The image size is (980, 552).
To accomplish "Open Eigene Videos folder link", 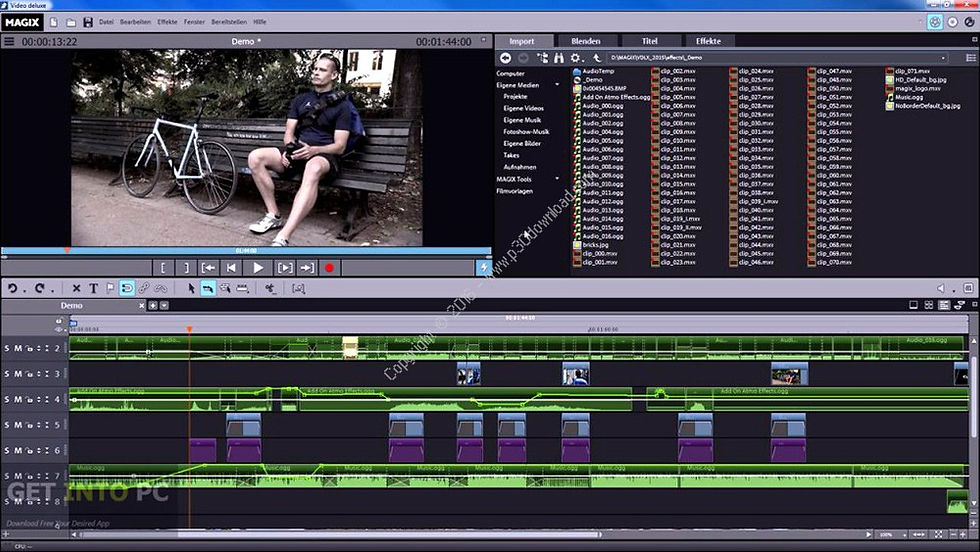I will pos(524,108).
